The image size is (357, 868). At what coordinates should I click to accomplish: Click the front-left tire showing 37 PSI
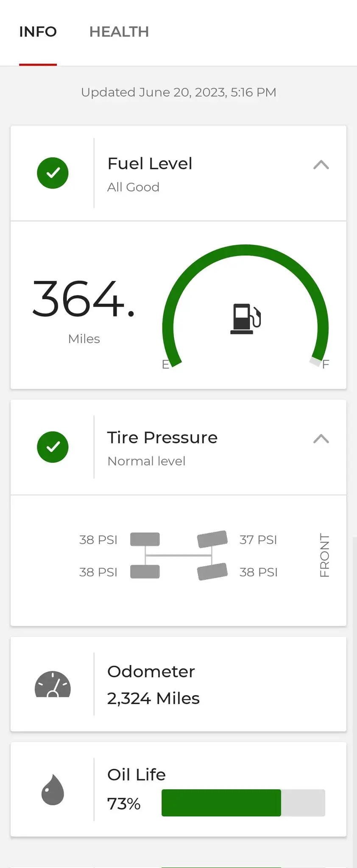212,539
